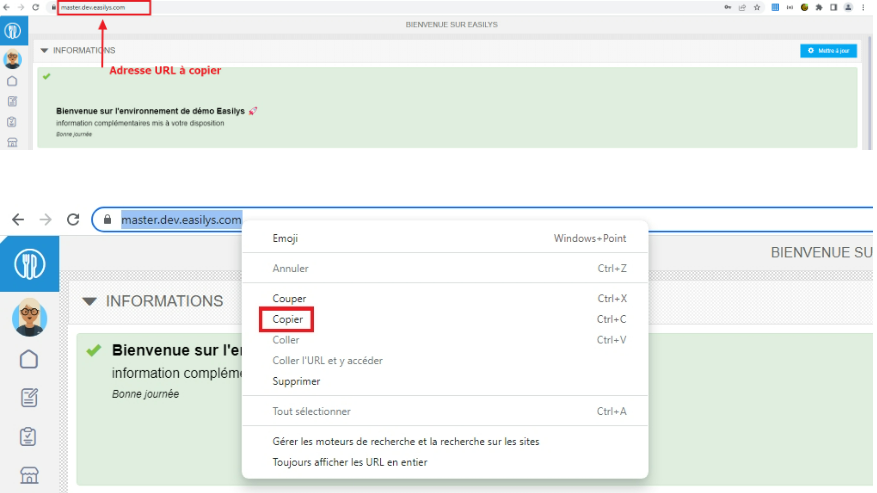This screenshot has width=877, height=493.
Task: Collapse INFORMATIONS section in small upper view
Action: point(44,50)
